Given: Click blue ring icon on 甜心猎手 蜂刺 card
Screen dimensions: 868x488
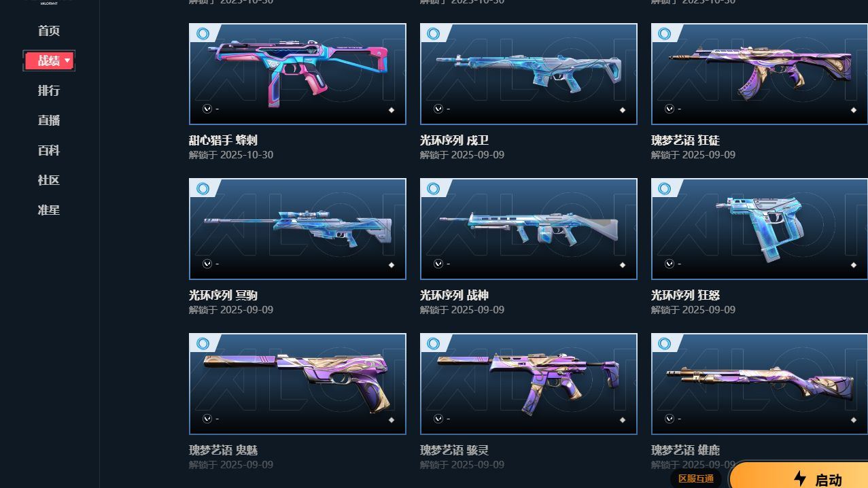Looking at the screenshot, I should (203, 34).
